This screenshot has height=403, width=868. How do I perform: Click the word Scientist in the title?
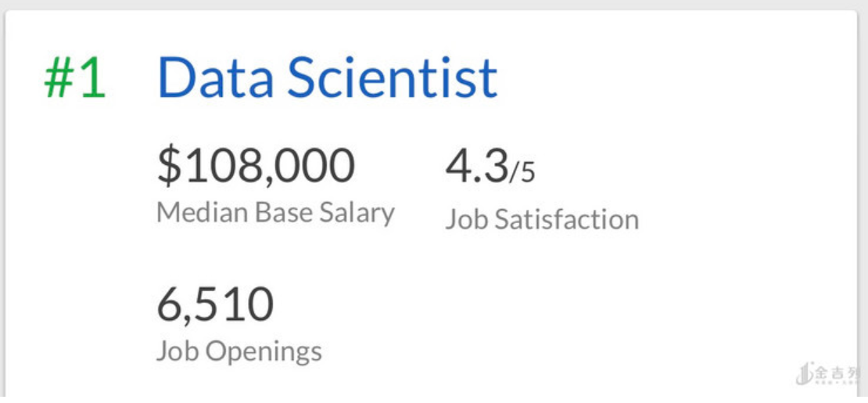pos(392,77)
